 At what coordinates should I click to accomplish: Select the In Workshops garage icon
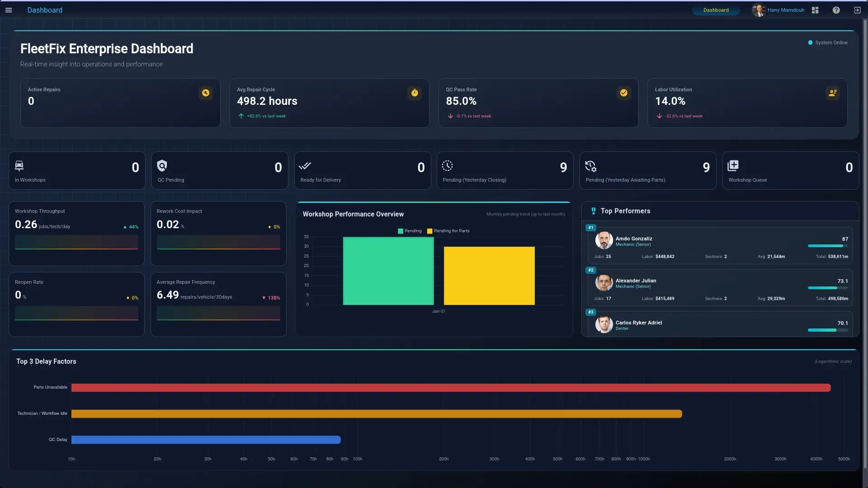[x=19, y=166]
